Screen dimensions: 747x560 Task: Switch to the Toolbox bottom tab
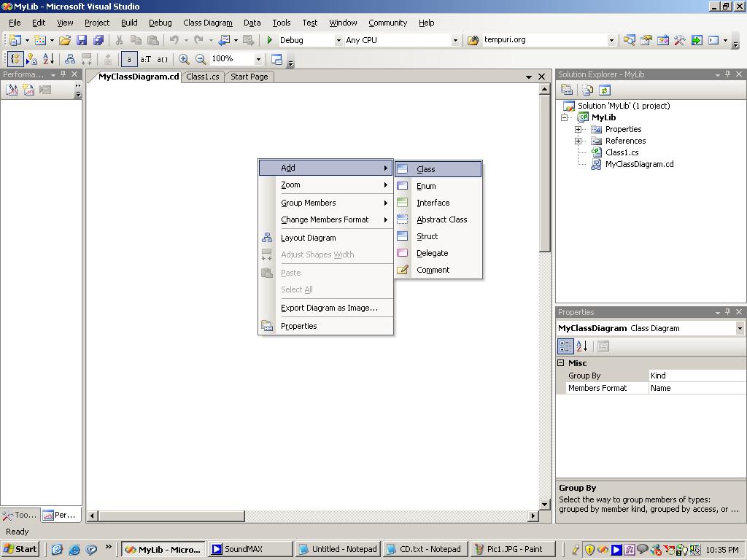tap(20, 515)
